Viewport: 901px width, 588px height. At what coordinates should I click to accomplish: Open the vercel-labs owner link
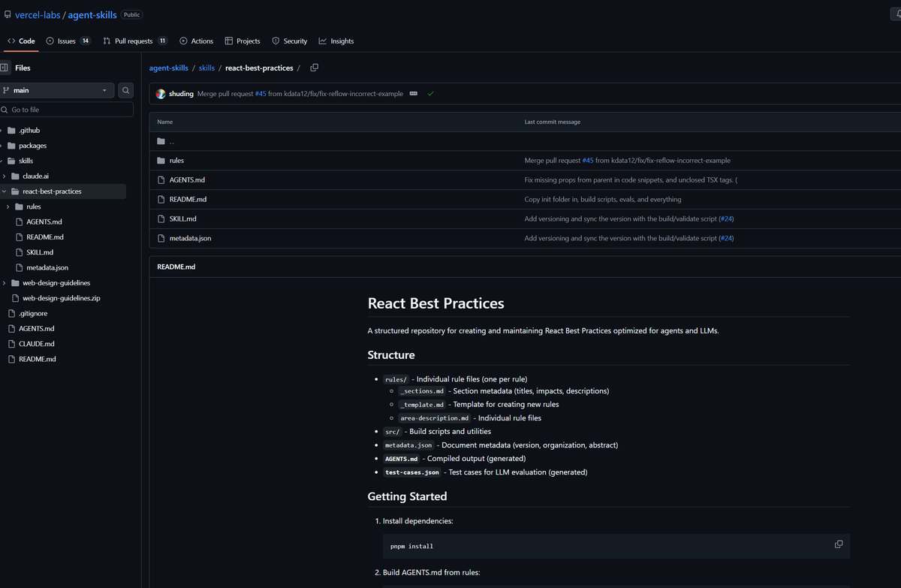38,15
